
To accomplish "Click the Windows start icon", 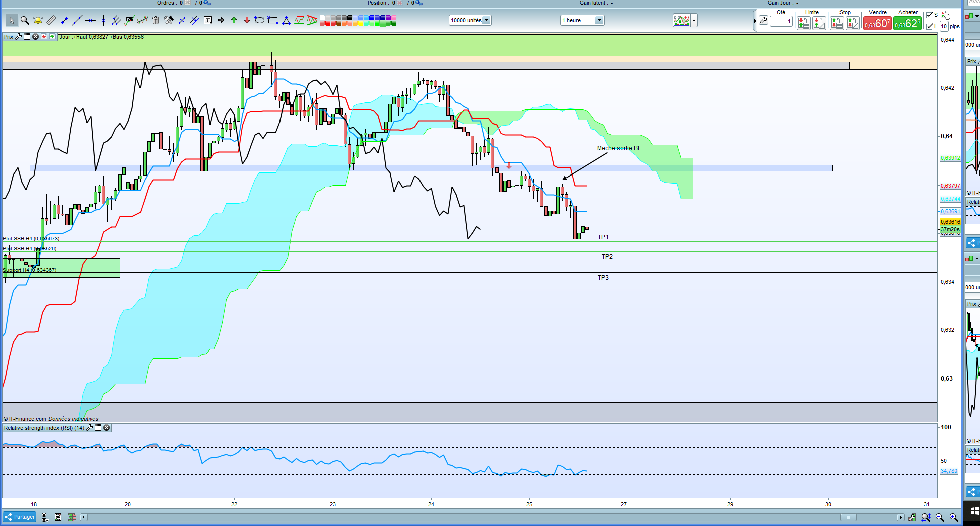I will tap(974, 511).
